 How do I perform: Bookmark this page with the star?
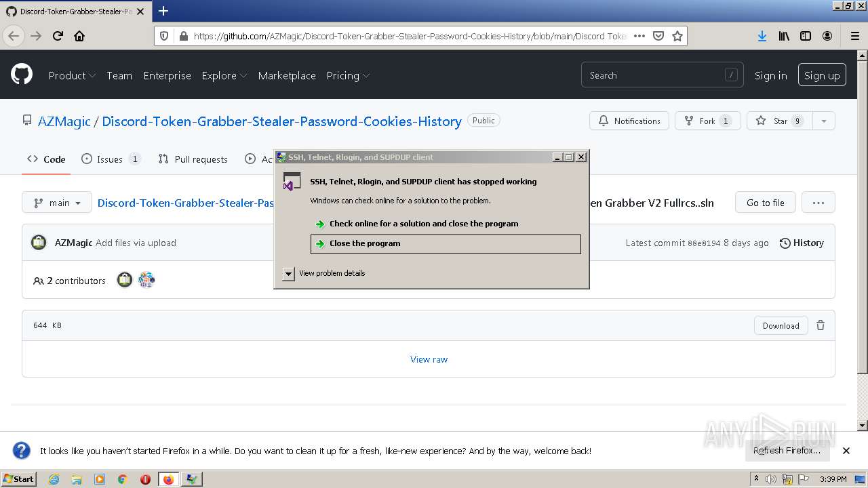677,36
